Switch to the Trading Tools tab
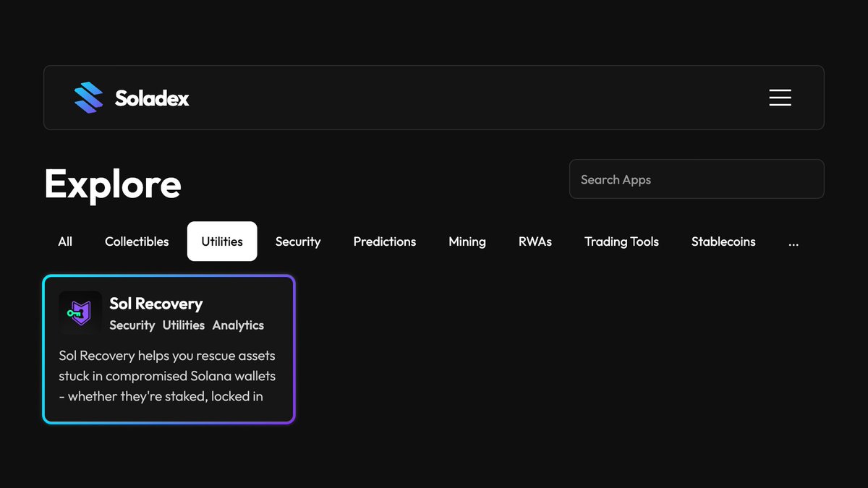Image resolution: width=868 pixels, height=488 pixels. (x=622, y=241)
